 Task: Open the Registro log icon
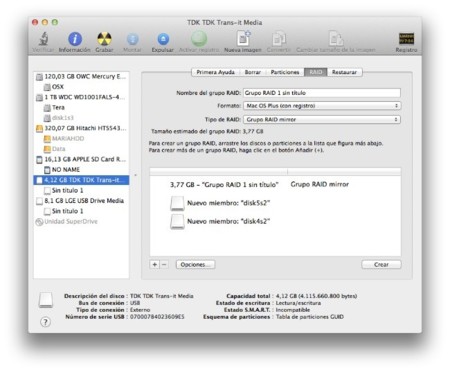point(406,39)
